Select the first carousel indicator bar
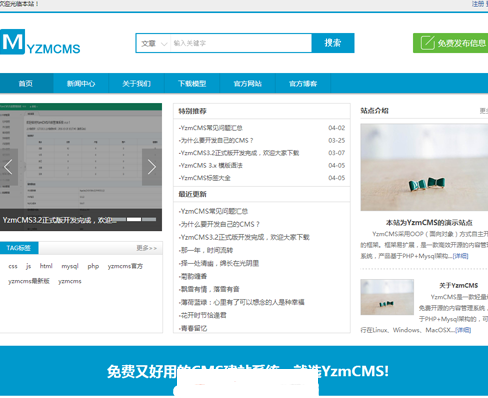Viewport: 488px width, 398px height. click(119, 219)
